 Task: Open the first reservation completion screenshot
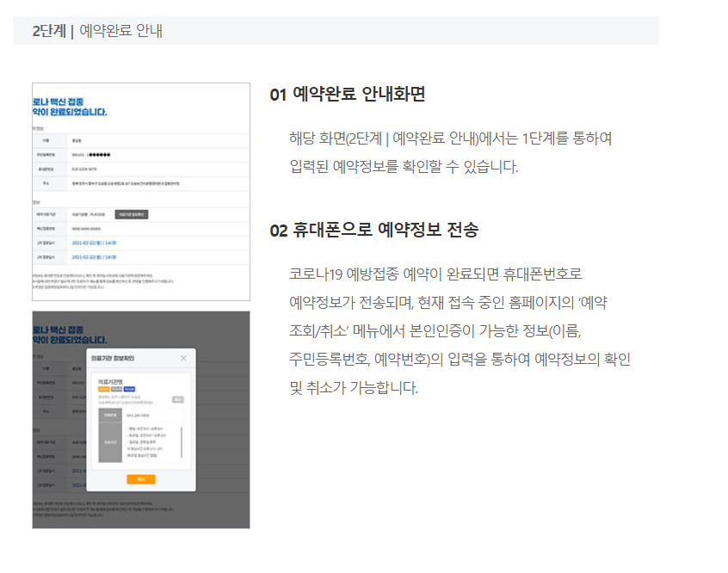tap(139, 189)
